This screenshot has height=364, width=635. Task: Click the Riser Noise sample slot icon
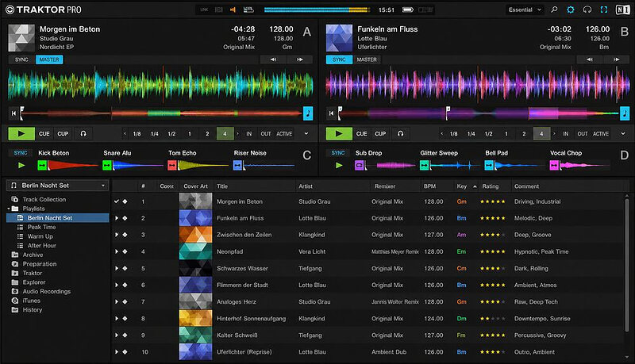point(237,165)
